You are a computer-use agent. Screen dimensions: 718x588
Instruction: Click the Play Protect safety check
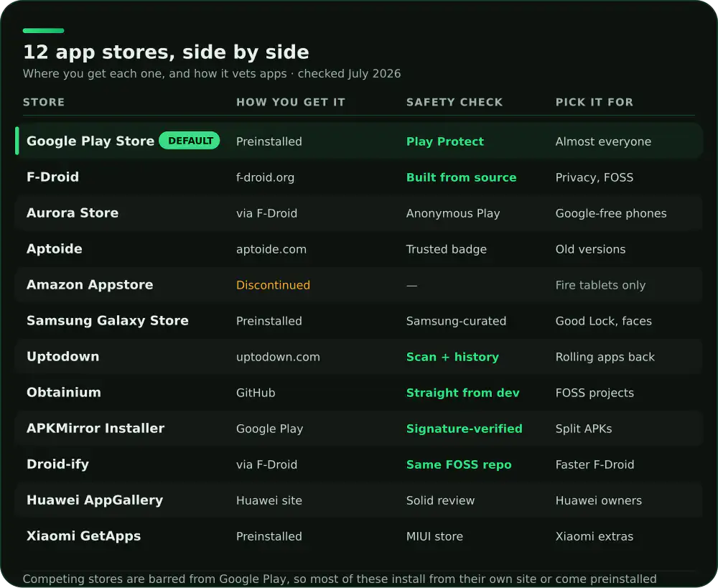[444, 141]
